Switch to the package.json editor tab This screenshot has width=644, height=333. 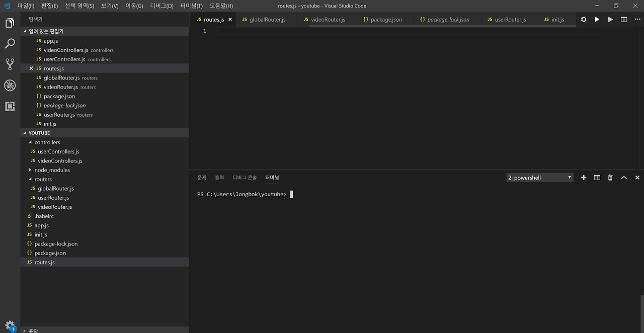385,20
